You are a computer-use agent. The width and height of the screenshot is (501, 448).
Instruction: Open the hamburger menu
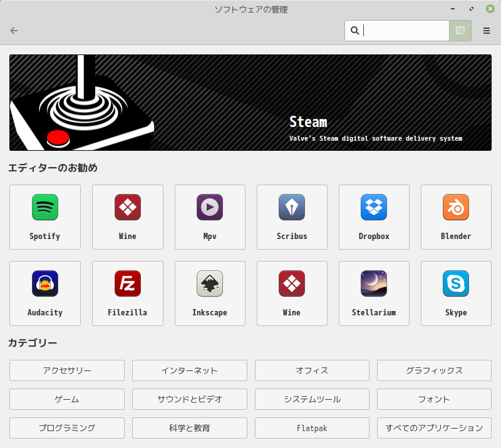pos(487,31)
